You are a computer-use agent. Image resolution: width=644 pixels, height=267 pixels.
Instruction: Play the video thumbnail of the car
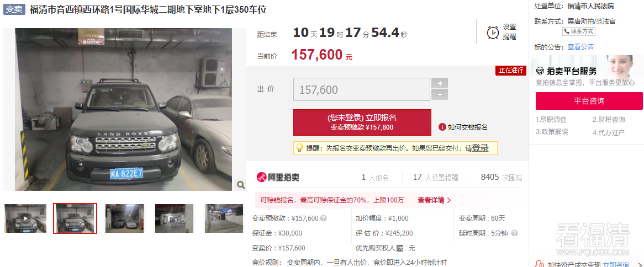click(x=25, y=218)
